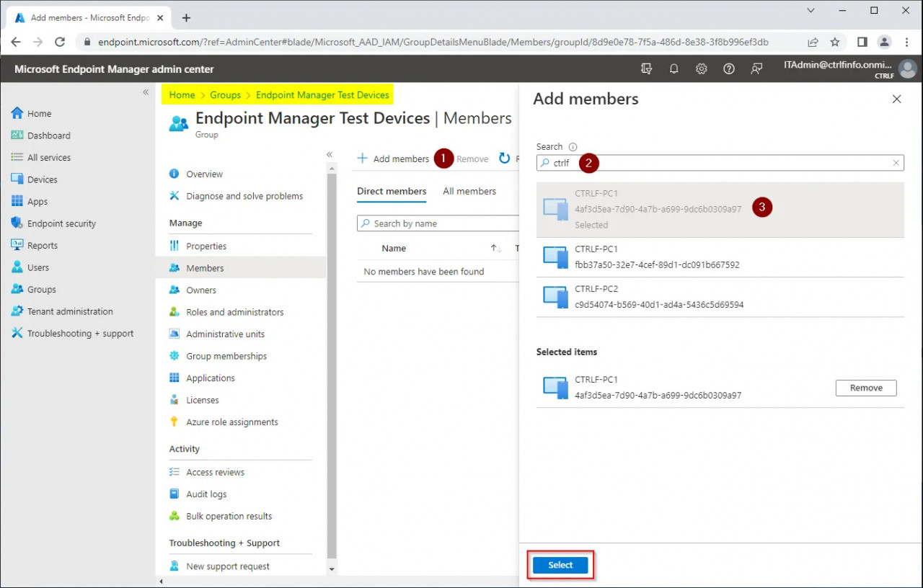Screen dimensions: 923x588
Task: Open All services list icon
Action: click(x=17, y=157)
